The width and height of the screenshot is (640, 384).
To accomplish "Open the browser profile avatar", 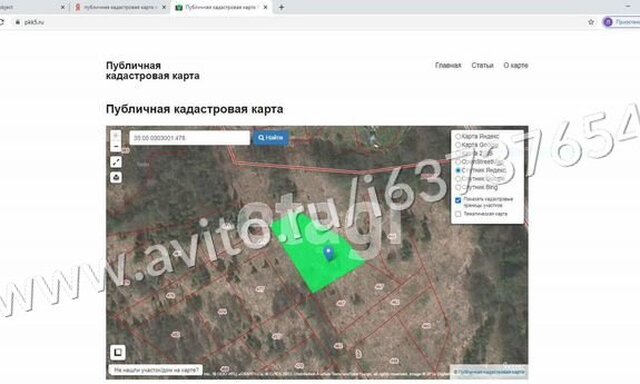I will click(x=608, y=22).
